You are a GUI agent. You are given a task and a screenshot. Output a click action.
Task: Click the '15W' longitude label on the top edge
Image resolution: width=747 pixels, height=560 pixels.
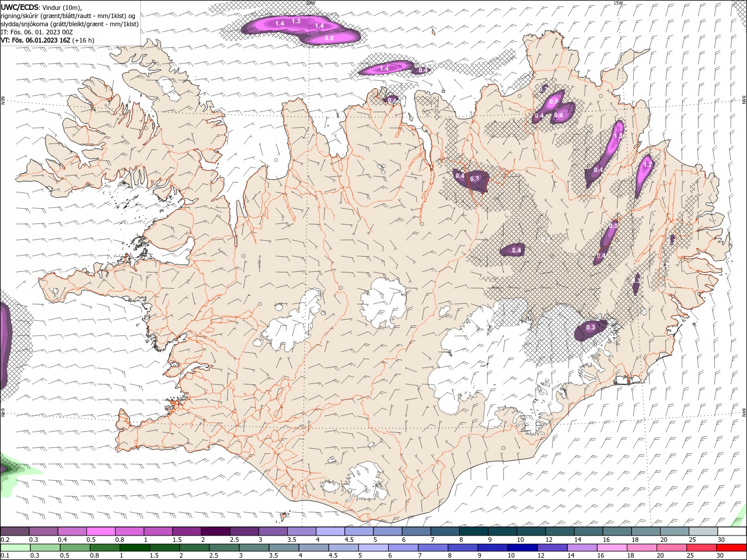coord(619,3)
